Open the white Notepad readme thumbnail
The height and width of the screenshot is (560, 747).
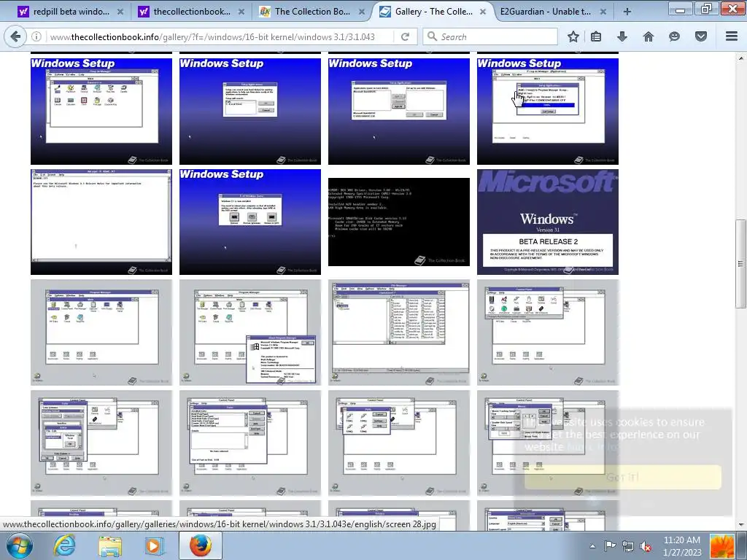[101, 222]
